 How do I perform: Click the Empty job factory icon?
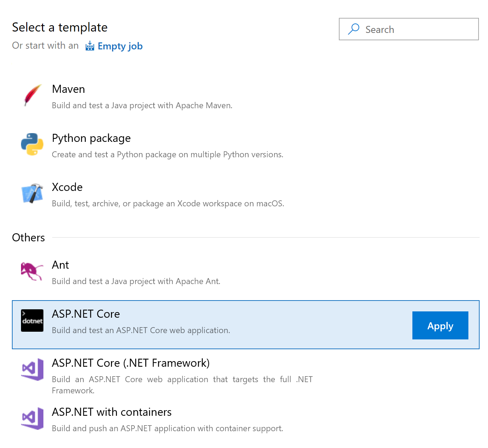click(90, 46)
